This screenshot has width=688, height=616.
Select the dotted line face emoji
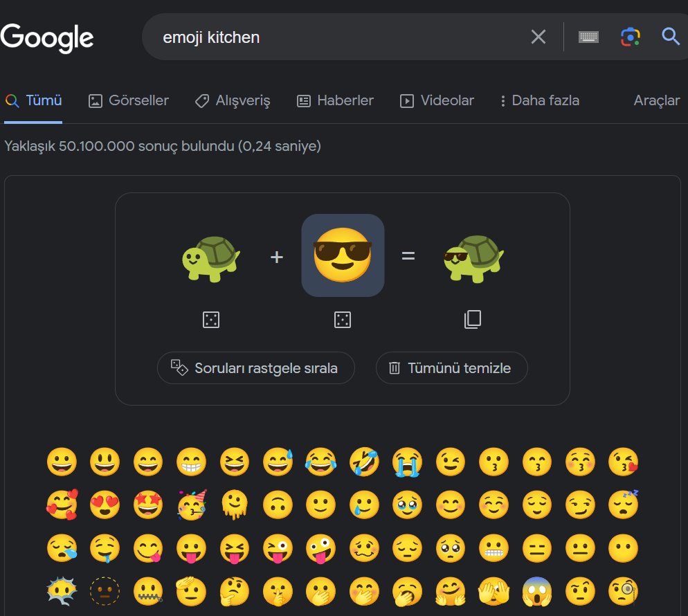pos(105,591)
